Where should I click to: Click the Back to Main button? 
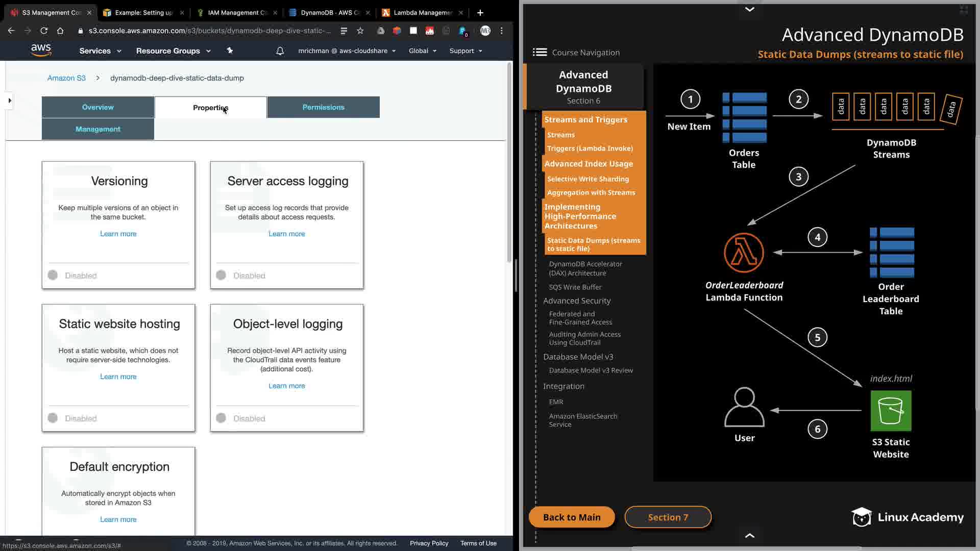click(x=572, y=517)
